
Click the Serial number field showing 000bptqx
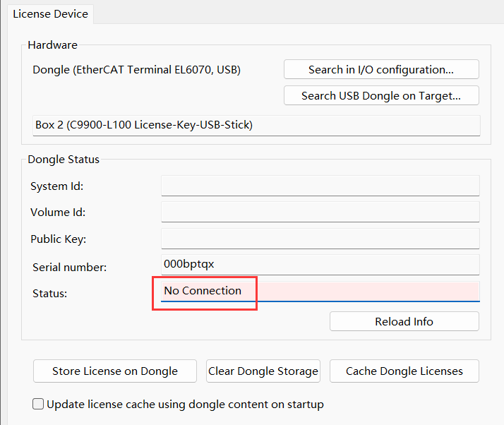click(320, 265)
